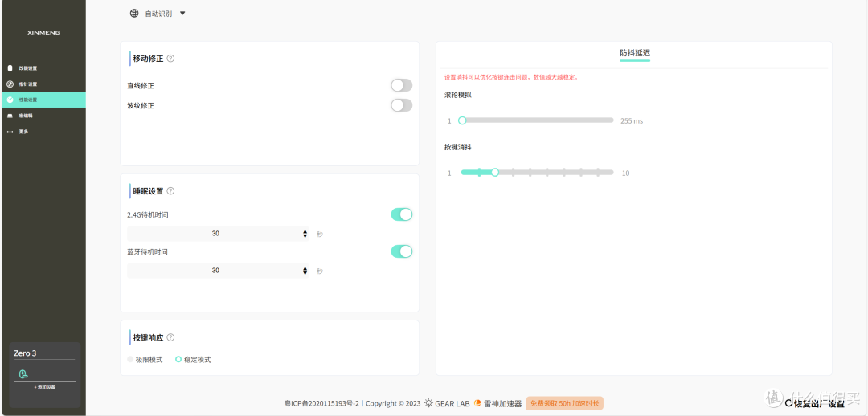Screen dimensions: 868x416
Task: Click the 雷神加速器 logo icon
Action: (477, 403)
